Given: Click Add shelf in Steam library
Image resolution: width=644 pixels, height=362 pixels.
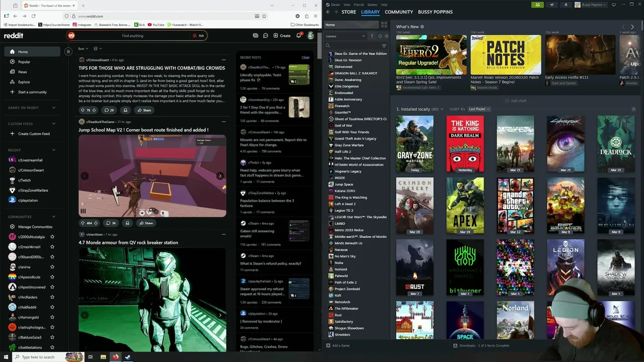Looking at the screenshot, I should (516, 101).
